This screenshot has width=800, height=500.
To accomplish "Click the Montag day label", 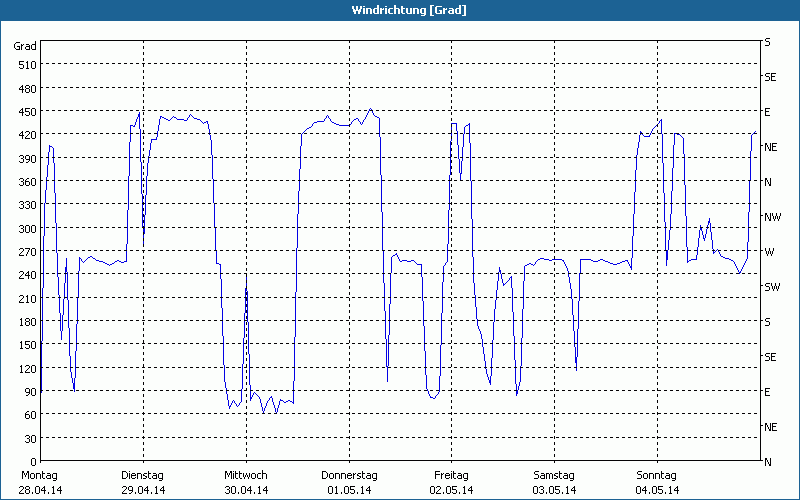I will coord(39,475).
